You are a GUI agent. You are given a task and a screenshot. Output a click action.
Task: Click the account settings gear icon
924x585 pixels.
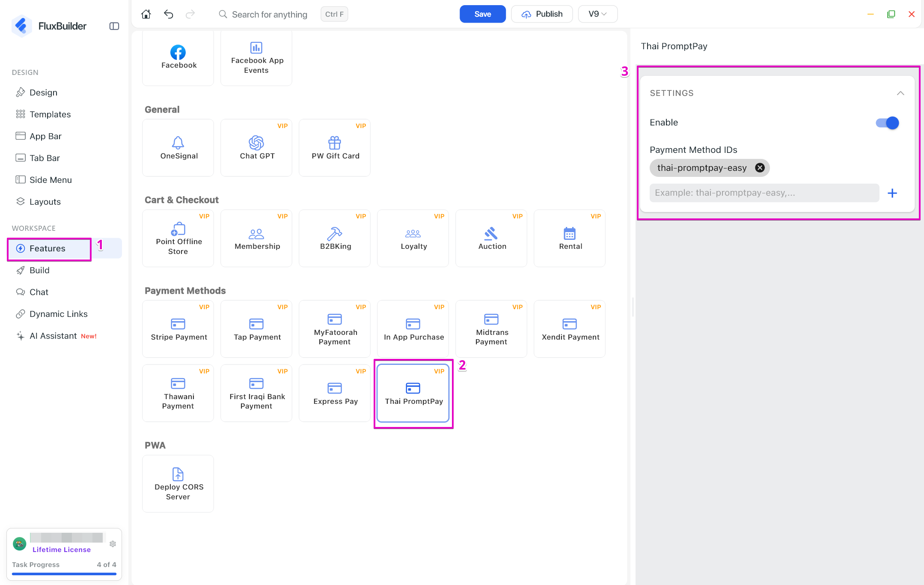113,544
